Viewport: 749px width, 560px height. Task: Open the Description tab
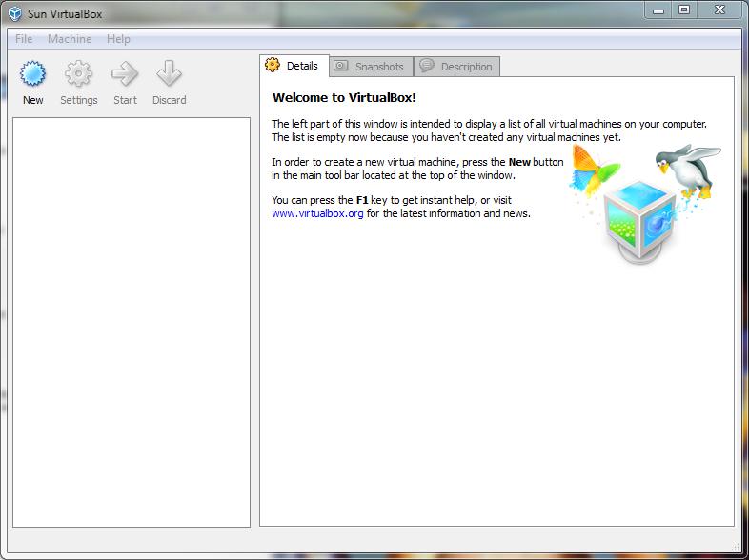point(456,67)
